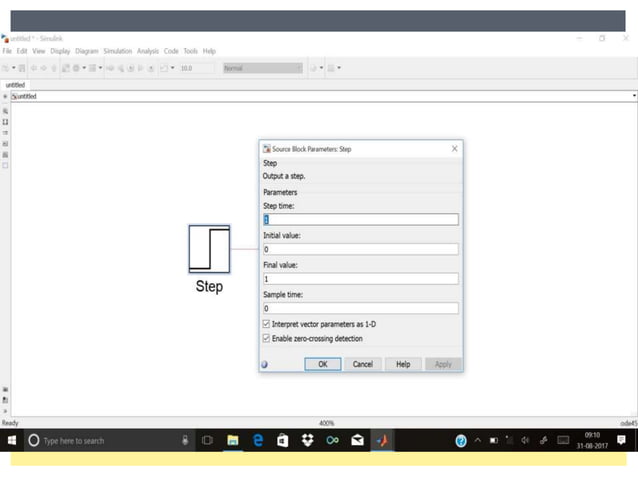Screen dimensions: 638x478
Task: Open Model Configuration Parameters gear icon
Action: pos(76,68)
